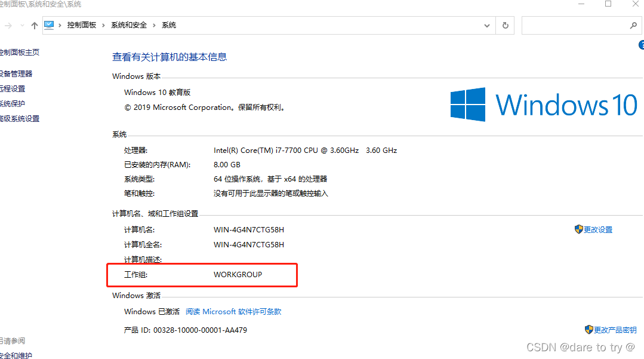
Task: Click the 2019 Microsoft Corporation copyright text
Action: (205, 108)
